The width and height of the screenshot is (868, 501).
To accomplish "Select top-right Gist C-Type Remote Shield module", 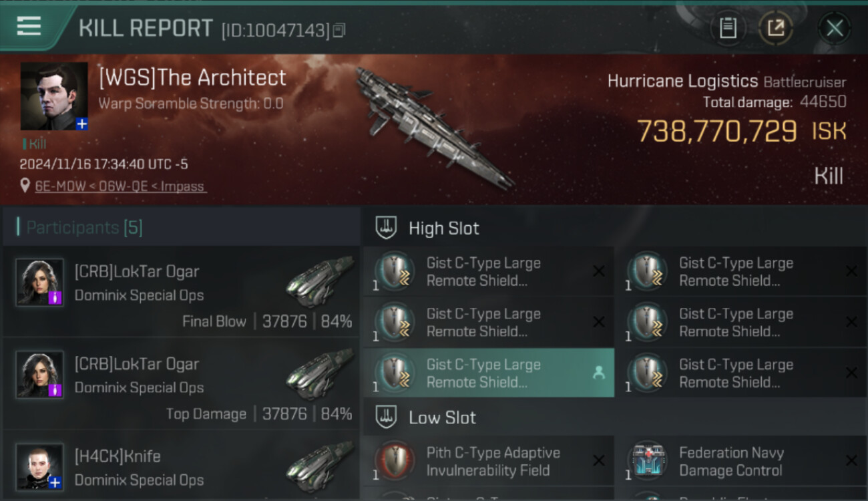I will 742,272.
